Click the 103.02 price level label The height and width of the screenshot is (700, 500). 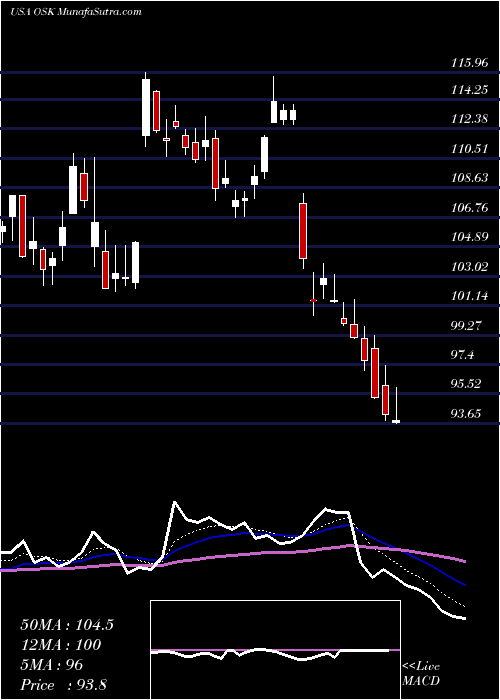(470, 267)
